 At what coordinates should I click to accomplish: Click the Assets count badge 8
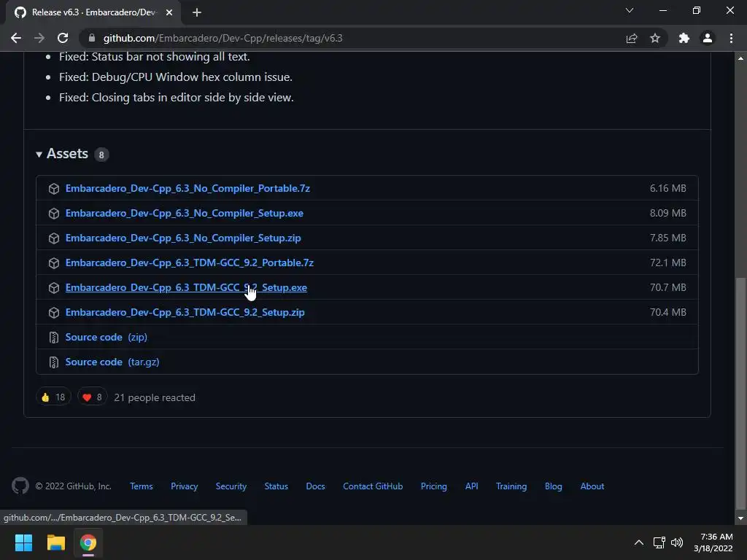pos(101,155)
